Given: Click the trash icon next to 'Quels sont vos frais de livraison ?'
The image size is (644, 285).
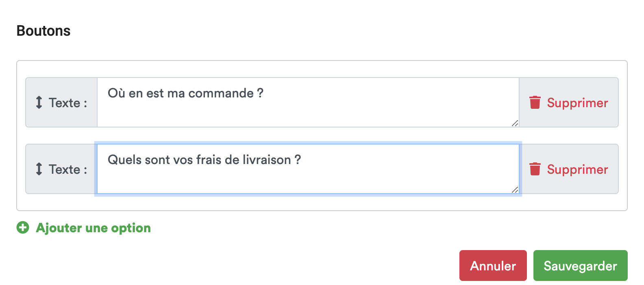Looking at the screenshot, I should pyautogui.click(x=535, y=169).
